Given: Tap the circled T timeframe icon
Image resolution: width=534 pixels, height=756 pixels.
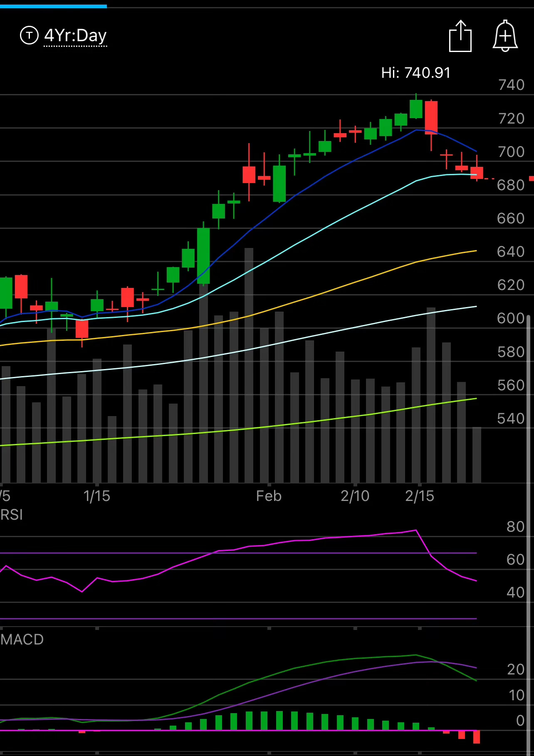Looking at the screenshot, I should click(x=29, y=35).
